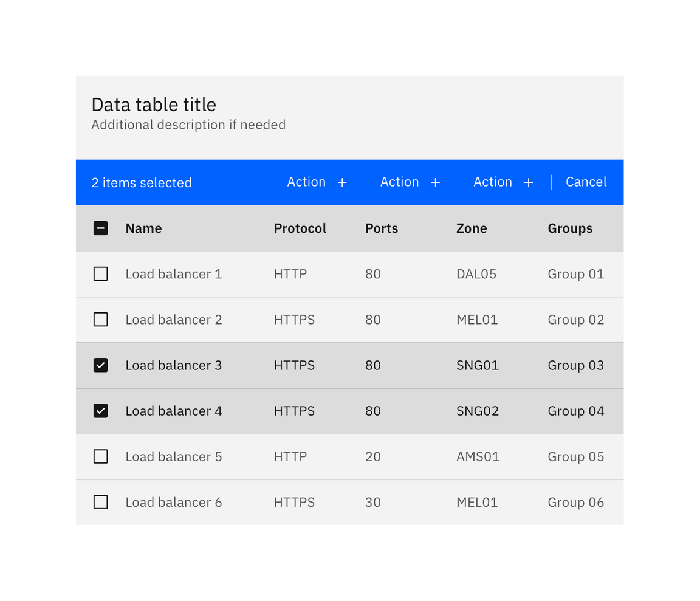Click the checkmark icon for Load balancer 3
Viewport: 700px width, 601px height.
pos(100,365)
